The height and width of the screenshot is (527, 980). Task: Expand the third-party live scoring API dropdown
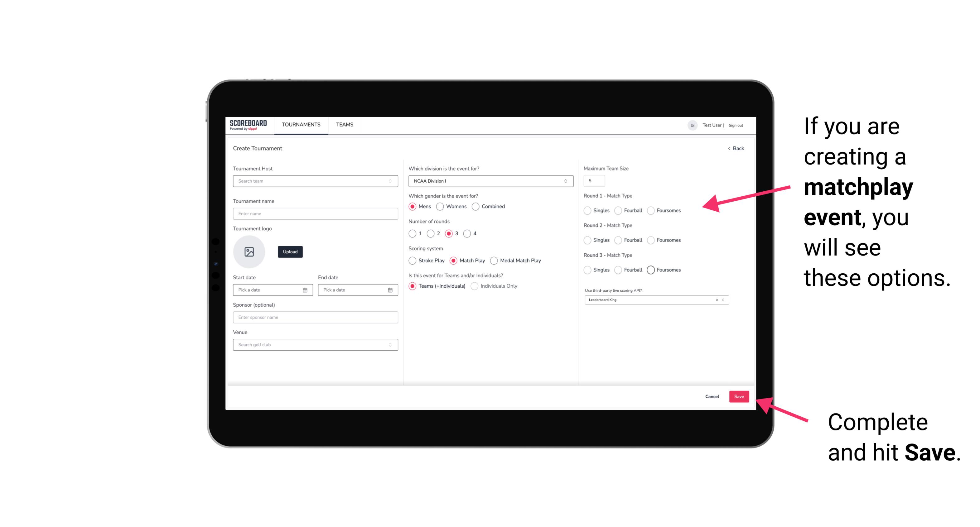[x=722, y=299]
